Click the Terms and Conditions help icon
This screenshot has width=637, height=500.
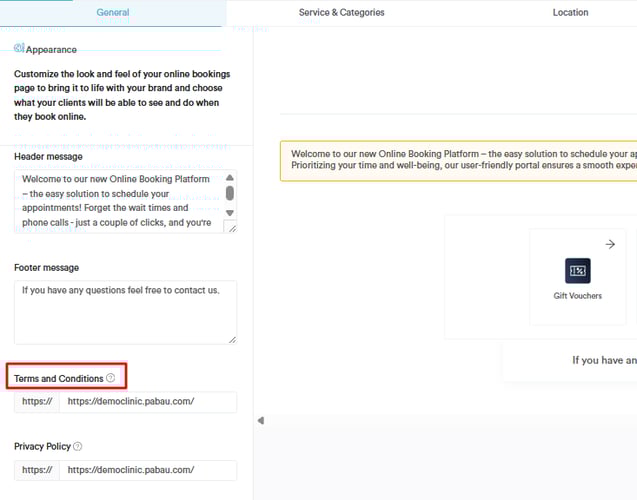pyautogui.click(x=111, y=378)
